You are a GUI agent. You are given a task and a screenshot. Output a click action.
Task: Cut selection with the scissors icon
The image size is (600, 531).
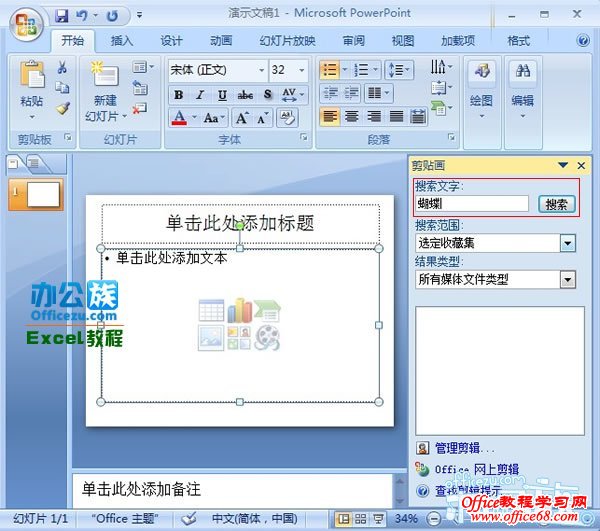click(x=62, y=68)
